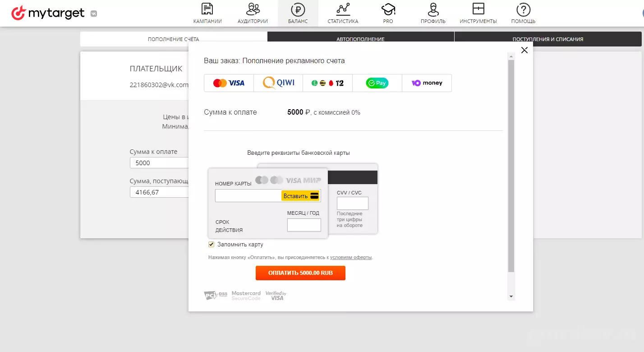
Task: Switch to Автопополнение tab
Action: (361, 39)
